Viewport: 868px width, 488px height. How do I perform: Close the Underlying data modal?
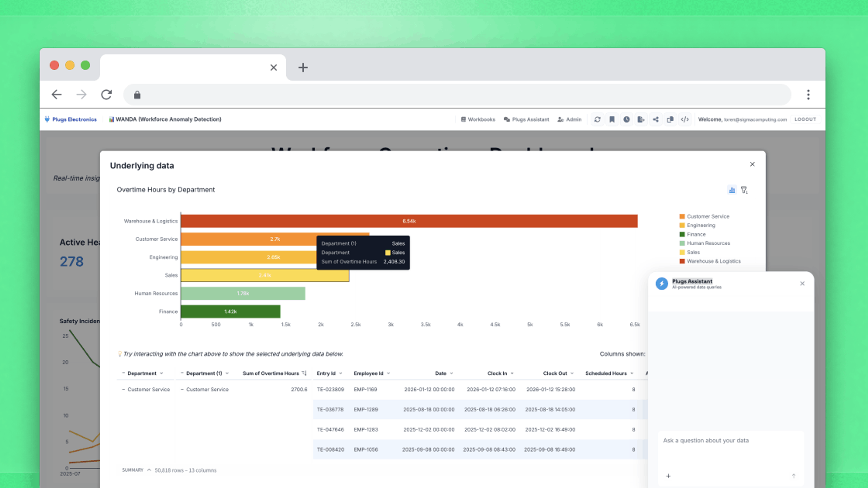752,164
